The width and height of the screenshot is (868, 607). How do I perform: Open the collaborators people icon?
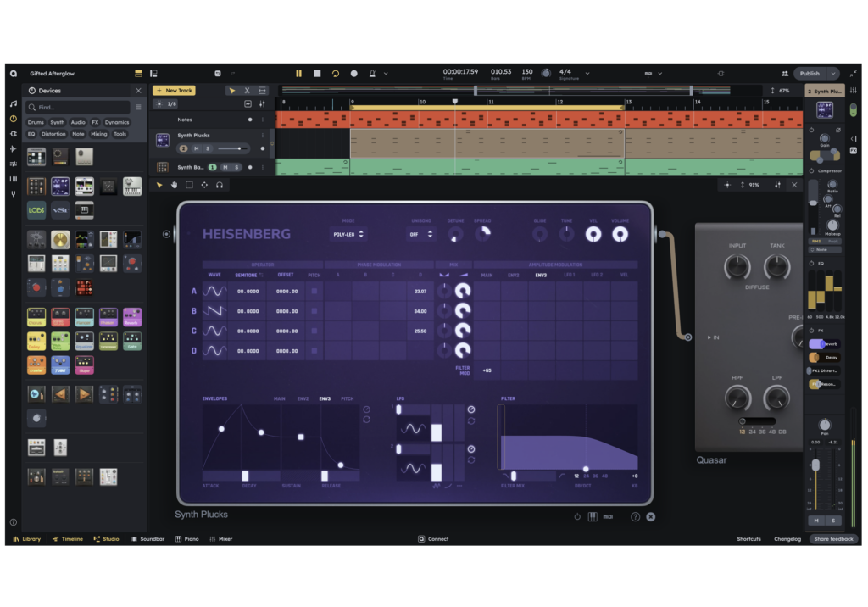pyautogui.click(x=784, y=73)
